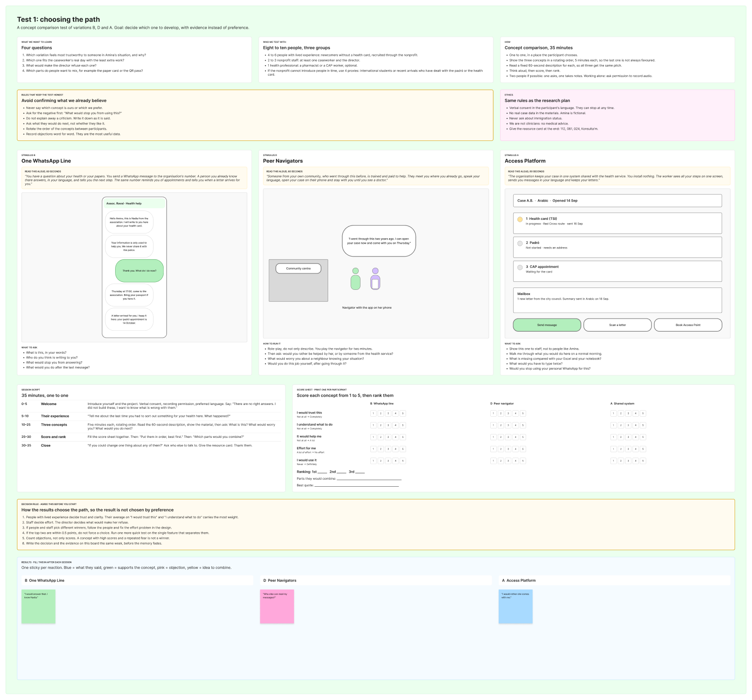
Task: Tick score 4 for 'Effort for me' under WhatsApp line
Action: pos(395,449)
